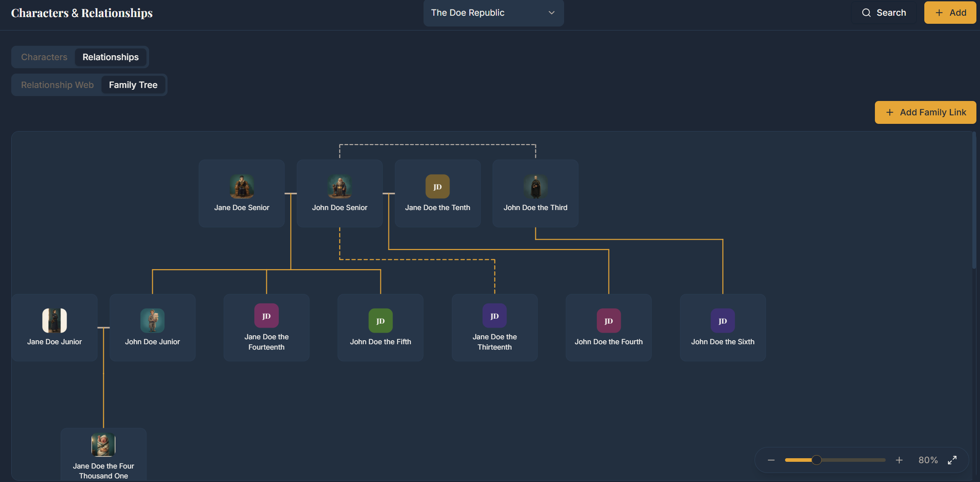Click the zoom slider handle
Image resolution: width=980 pixels, height=482 pixels.
817,460
